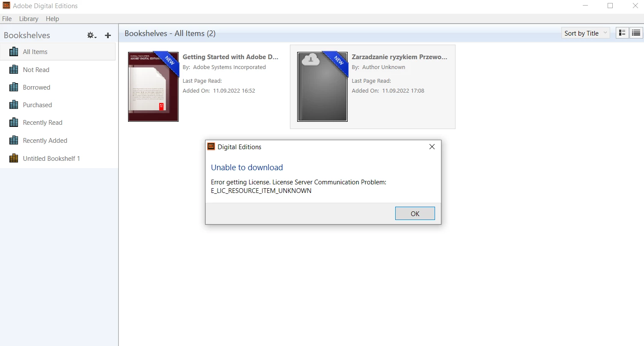Select the Zarzadzanie ryzykiem book cover thumbnail
The image size is (644, 346).
(322, 87)
